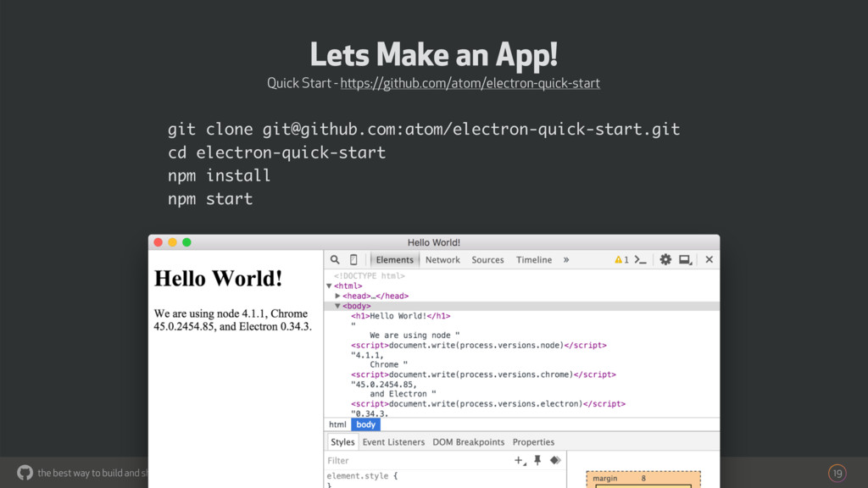The image size is (868, 488).
Task: Click the margin box model region
Action: 643,478
